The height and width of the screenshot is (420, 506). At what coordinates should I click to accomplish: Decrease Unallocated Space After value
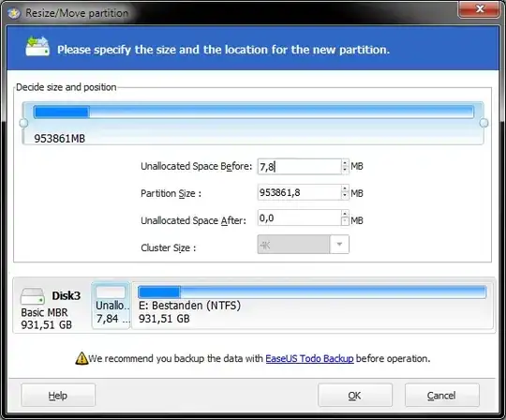point(345,221)
